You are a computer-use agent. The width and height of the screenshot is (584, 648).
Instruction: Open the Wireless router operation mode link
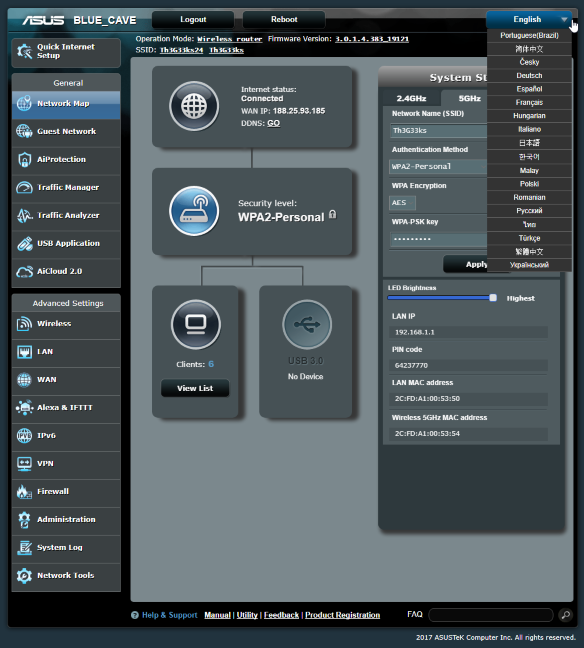pos(229,39)
